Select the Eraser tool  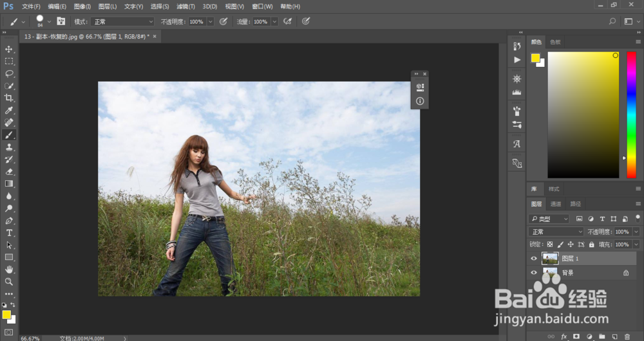click(8, 172)
